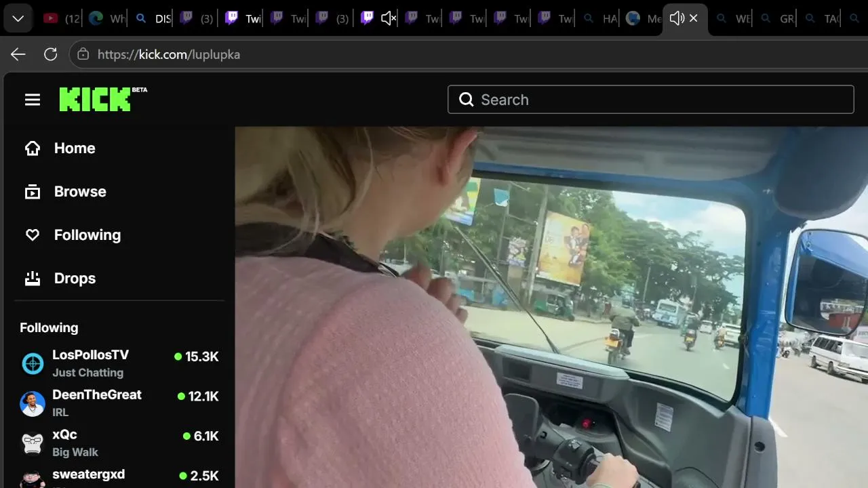Open the search tab labeled 'WE'
This screenshot has height=488, width=868.
(x=733, y=18)
